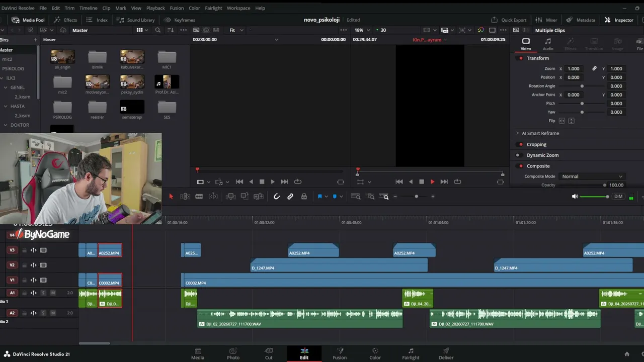Open the Fairlight menu
644x362 pixels.
pos(213,8)
